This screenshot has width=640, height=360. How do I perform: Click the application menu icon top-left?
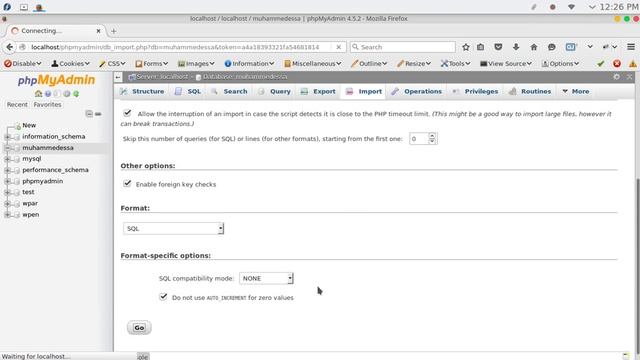pos(7,7)
